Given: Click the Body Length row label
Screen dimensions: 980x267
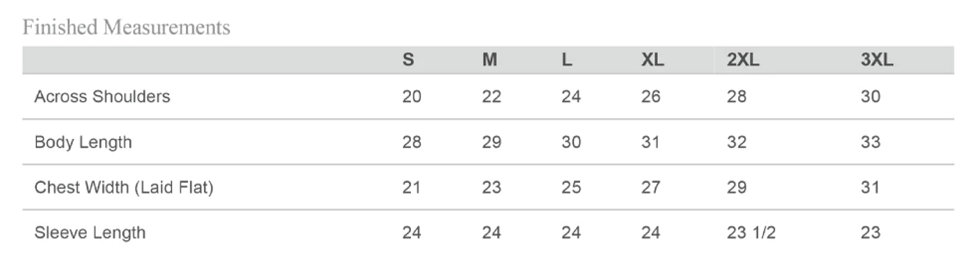Looking at the screenshot, I should pyautogui.click(x=83, y=142).
